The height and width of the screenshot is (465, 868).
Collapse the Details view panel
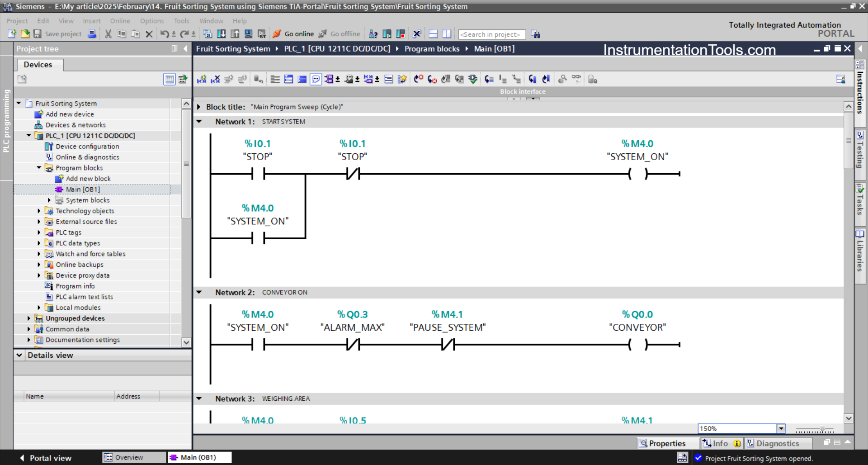[x=19, y=355]
